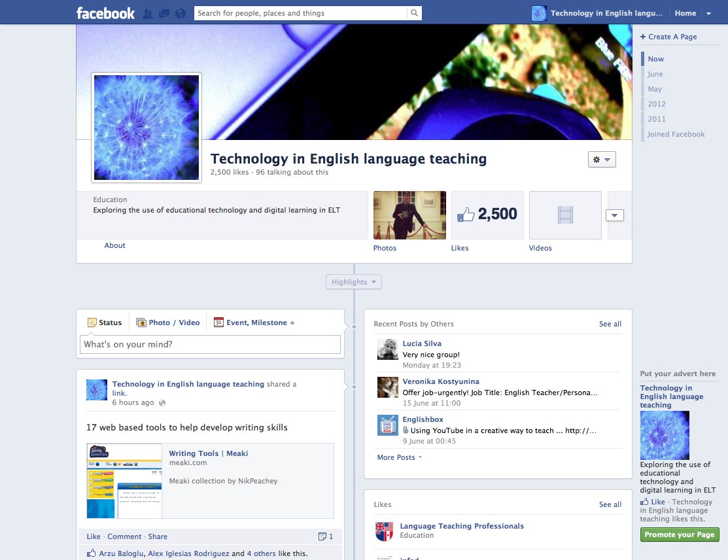Expand More Posts dropdown
This screenshot has height=560, width=728.
399,457
